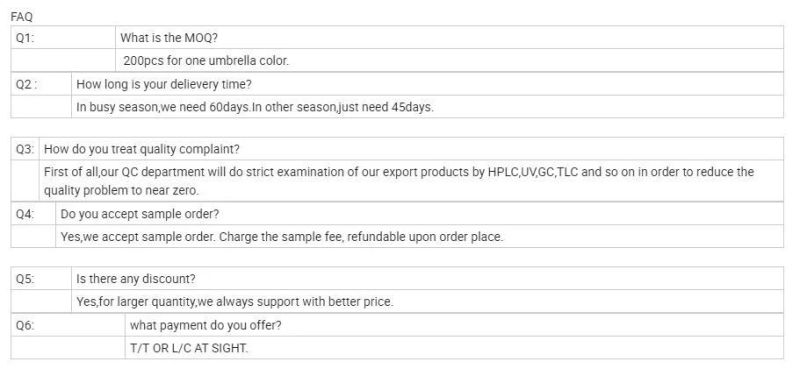The image size is (800, 376).
Task: Click the 'T/T OR L/C AT SIGHT.' answer
Action: [189, 348]
